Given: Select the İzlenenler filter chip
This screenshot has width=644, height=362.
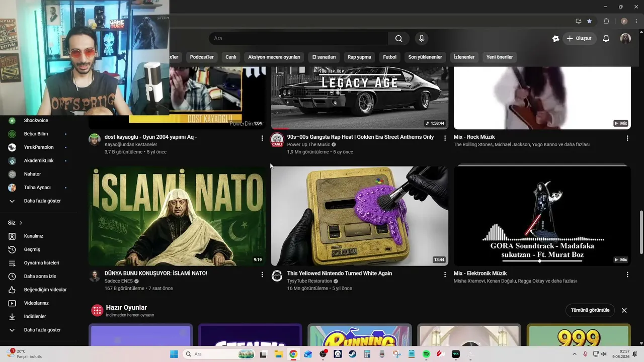Looking at the screenshot, I should 464,57.
